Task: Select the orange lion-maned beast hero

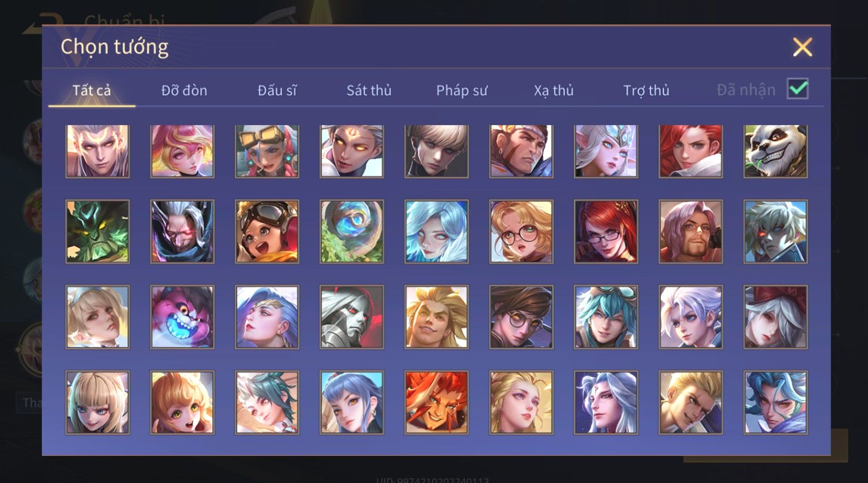Action: 437,402
